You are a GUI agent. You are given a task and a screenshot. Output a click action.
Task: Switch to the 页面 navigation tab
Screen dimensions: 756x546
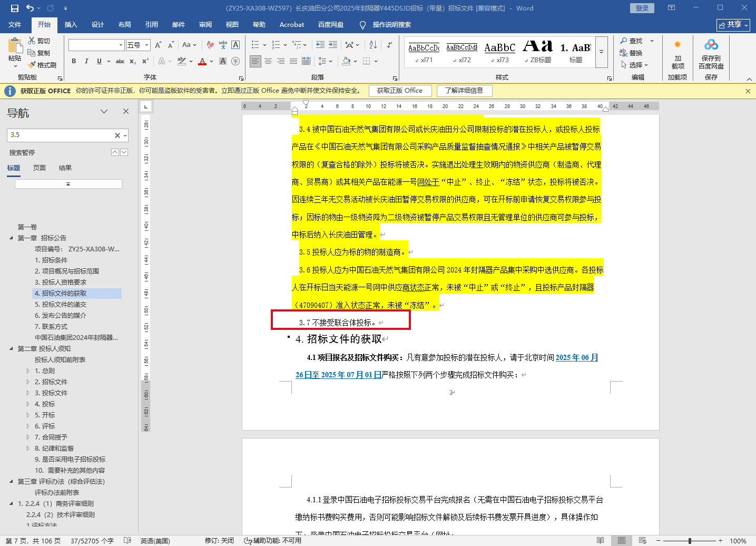coord(40,168)
